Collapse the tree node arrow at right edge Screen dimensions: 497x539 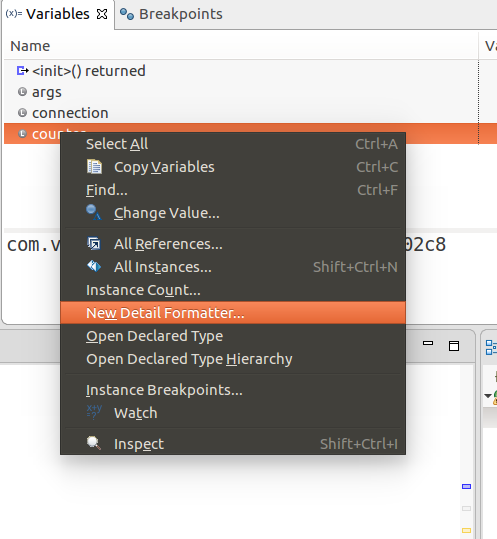coord(487,396)
